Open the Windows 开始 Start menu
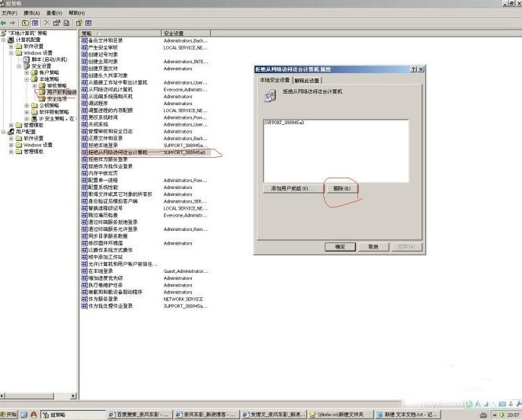522x420 pixels. click(x=11, y=415)
